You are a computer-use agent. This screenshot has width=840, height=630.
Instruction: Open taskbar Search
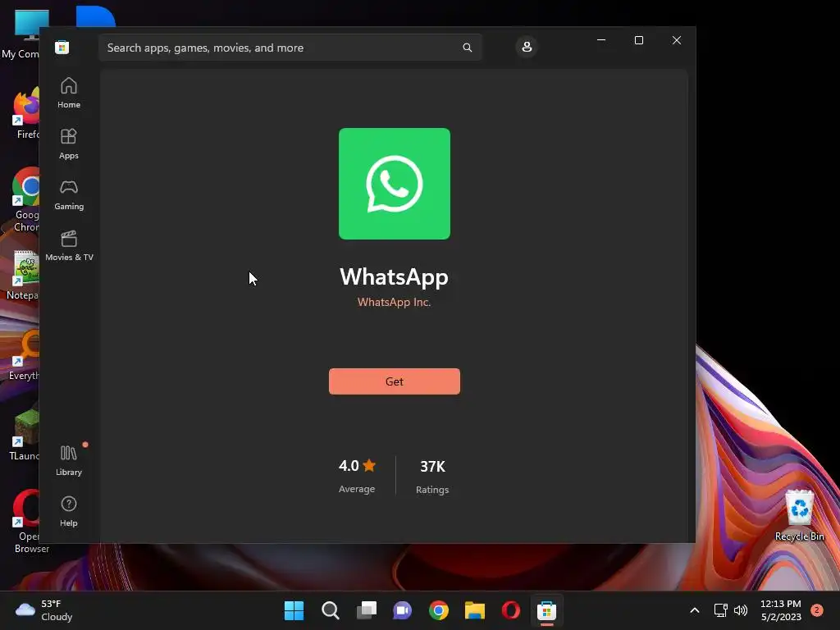[330, 610]
